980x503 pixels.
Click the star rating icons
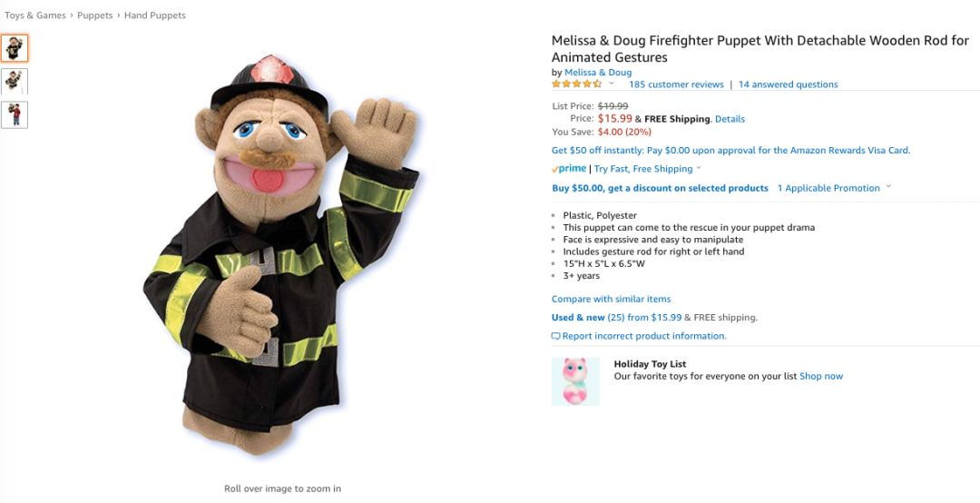577,84
